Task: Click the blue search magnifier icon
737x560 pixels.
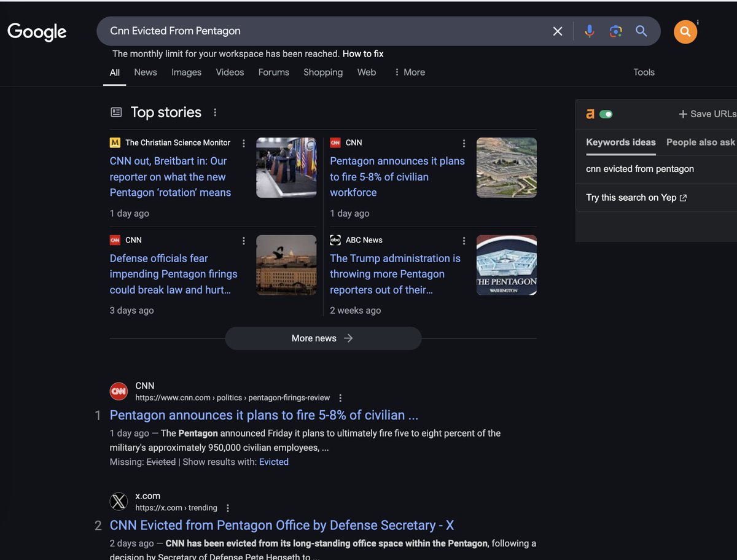Action: pos(641,31)
